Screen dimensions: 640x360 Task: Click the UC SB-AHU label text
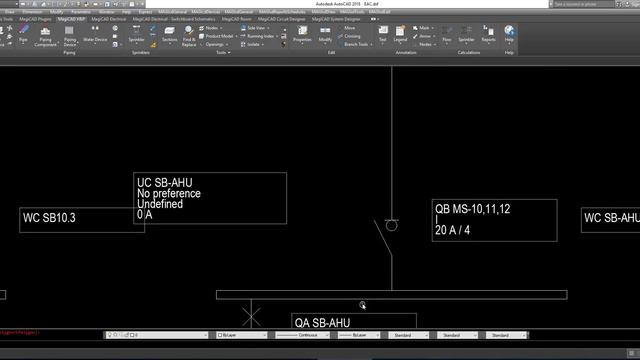(x=164, y=182)
